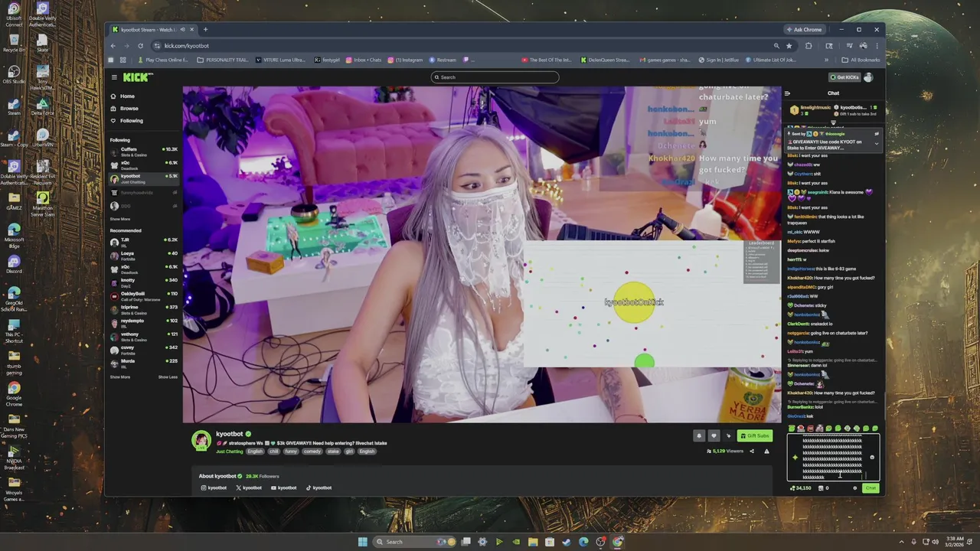Click the KICKs balance 34,150

pos(801,488)
